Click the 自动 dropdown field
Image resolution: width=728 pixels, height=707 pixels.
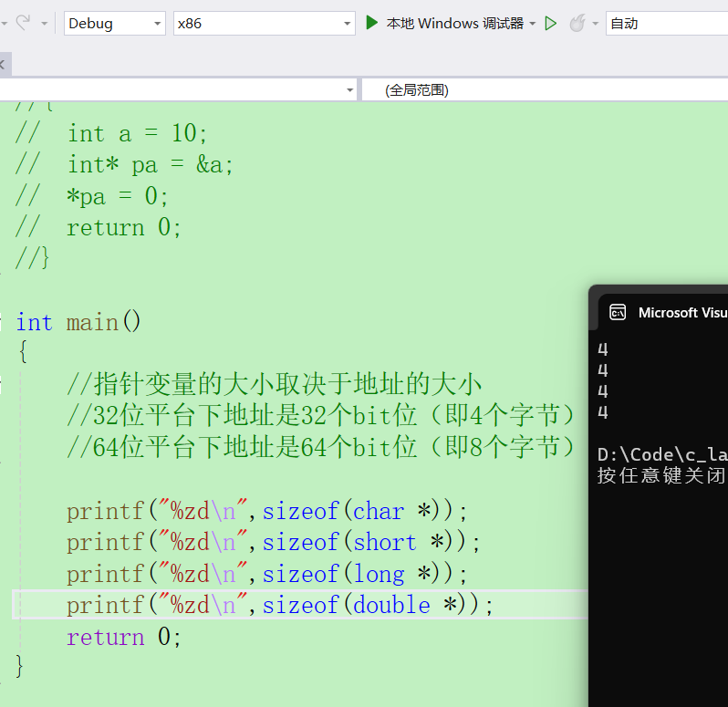(667, 23)
